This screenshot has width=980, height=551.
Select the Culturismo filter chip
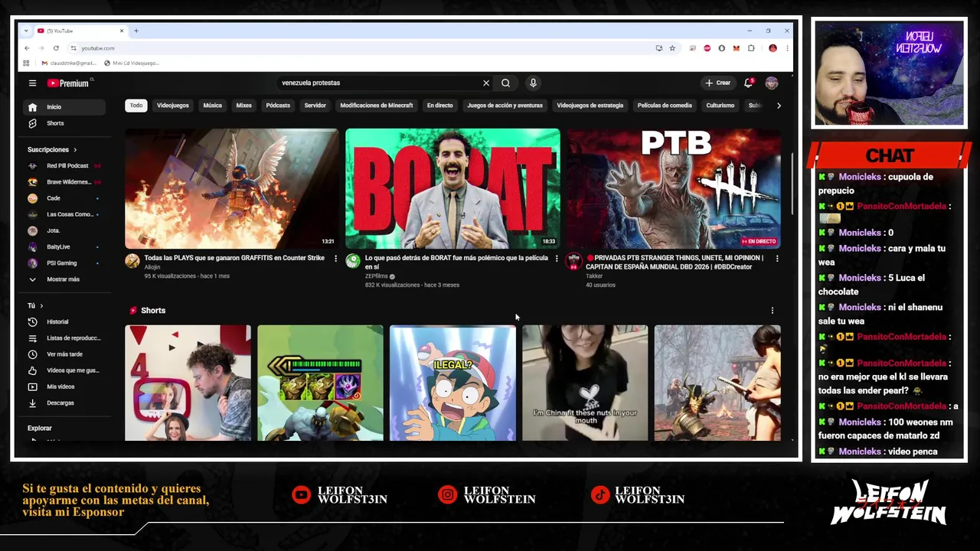click(720, 106)
